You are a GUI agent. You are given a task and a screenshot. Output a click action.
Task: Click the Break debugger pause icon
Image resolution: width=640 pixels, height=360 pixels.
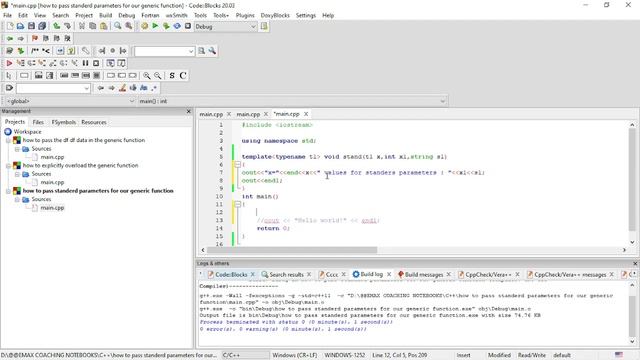[85, 63]
